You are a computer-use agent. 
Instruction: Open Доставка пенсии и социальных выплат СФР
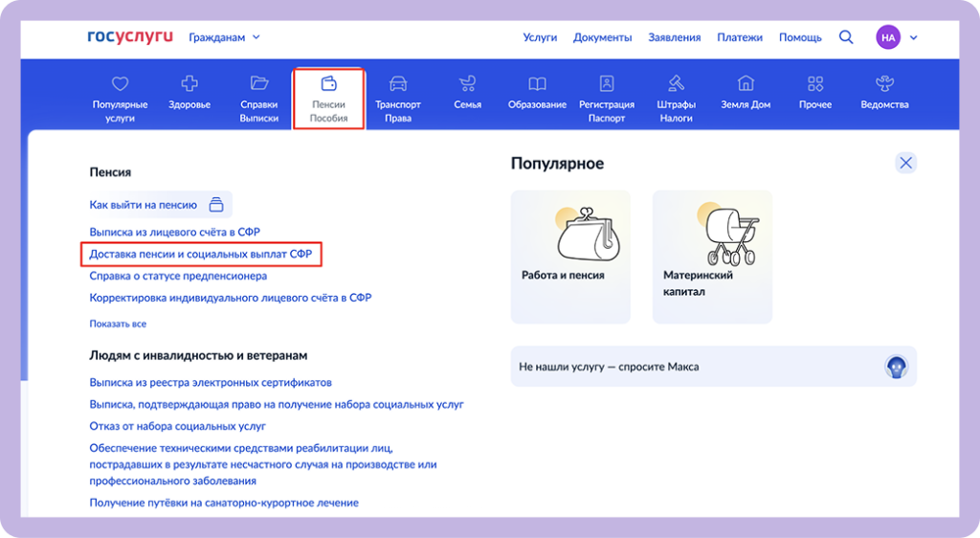[x=201, y=254]
